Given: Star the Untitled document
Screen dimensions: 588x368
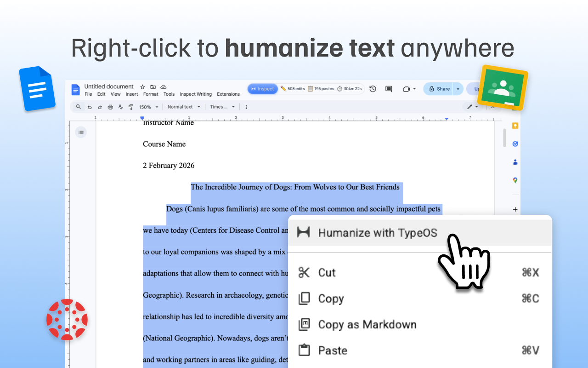Looking at the screenshot, I should coord(142,86).
